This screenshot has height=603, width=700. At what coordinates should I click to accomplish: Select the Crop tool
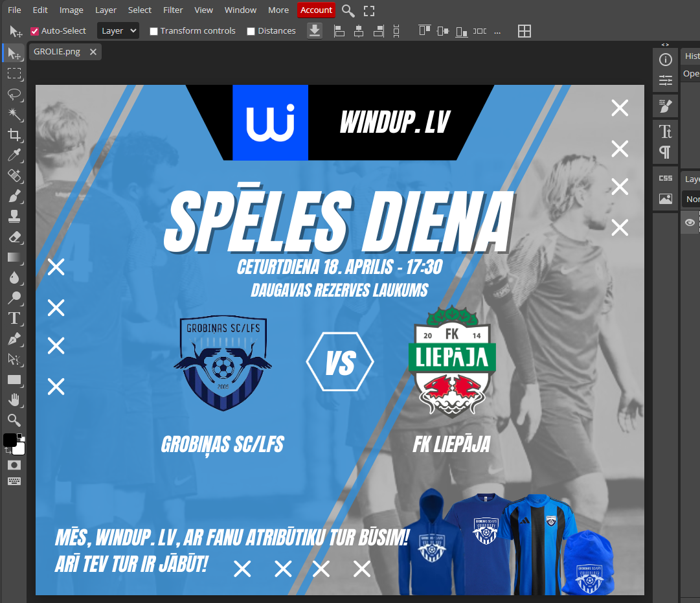(x=14, y=135)
